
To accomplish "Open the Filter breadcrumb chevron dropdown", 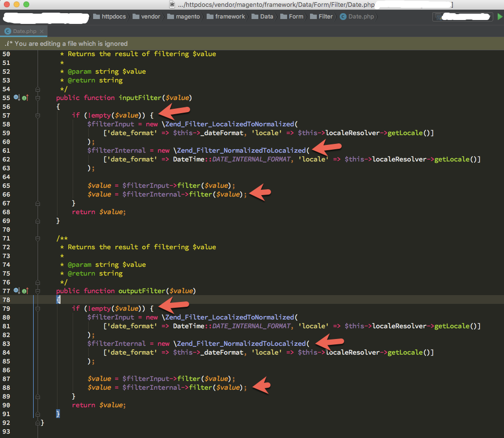I will point(334,16).
